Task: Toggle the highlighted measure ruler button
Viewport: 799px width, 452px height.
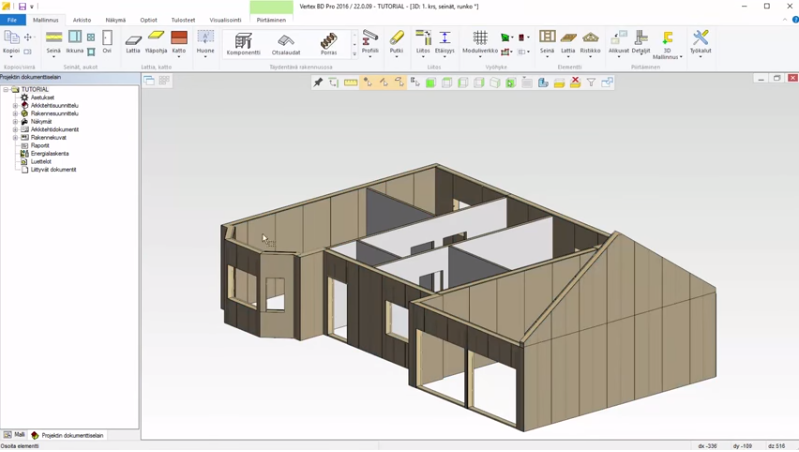Action: tap(351, 83)
